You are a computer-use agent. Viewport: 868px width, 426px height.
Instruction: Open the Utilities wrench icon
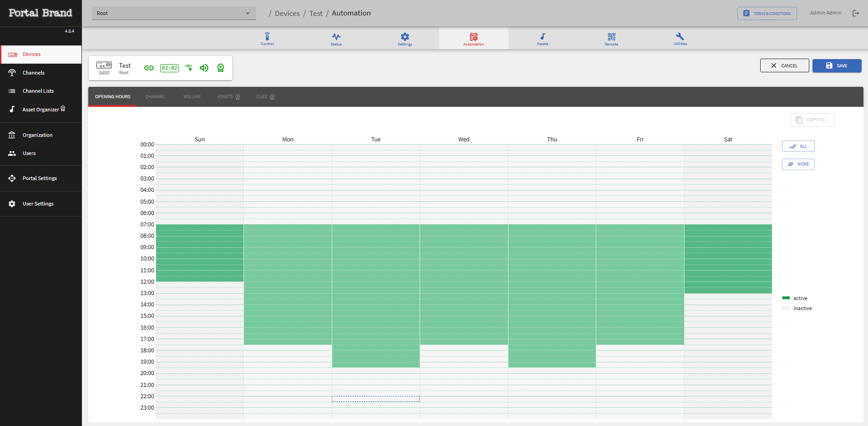click(x=680, y=39)
